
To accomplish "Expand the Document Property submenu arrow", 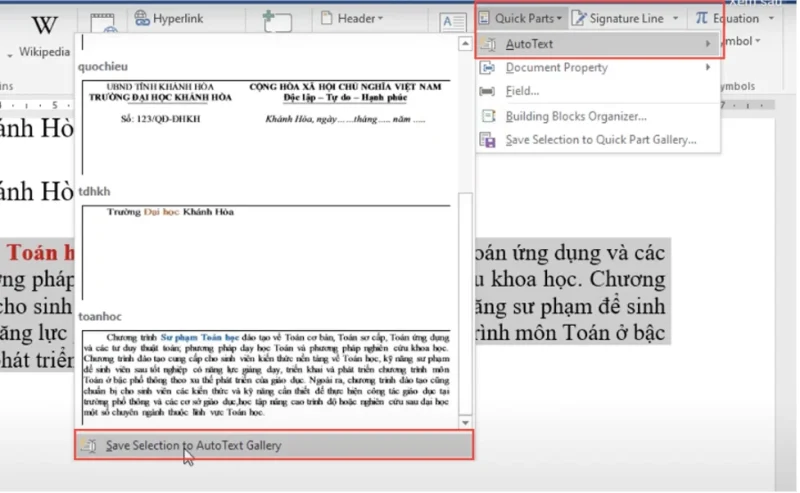I will pos(708,67).
